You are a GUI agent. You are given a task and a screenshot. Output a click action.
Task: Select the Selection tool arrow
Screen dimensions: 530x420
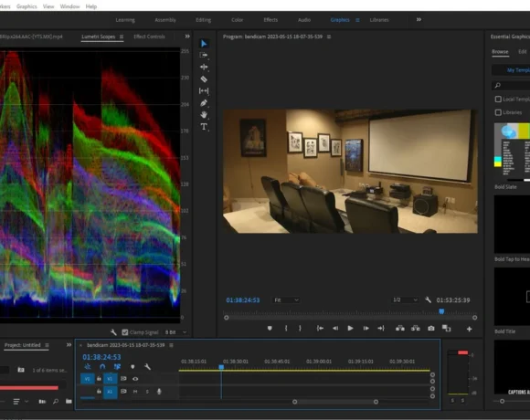204,44
